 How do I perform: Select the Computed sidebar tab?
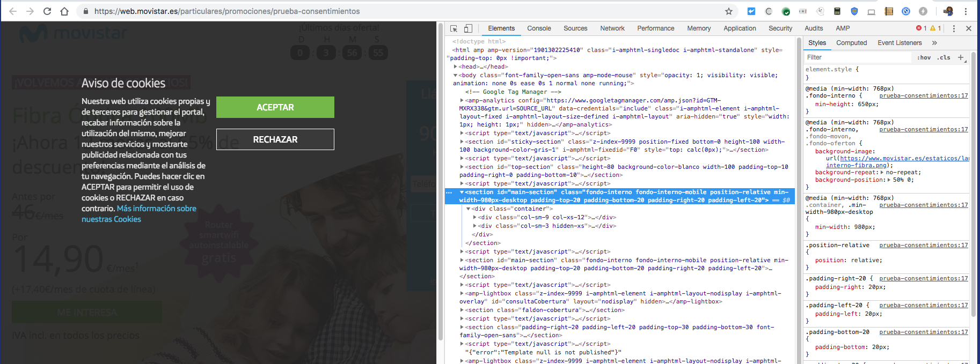(851, 43)
